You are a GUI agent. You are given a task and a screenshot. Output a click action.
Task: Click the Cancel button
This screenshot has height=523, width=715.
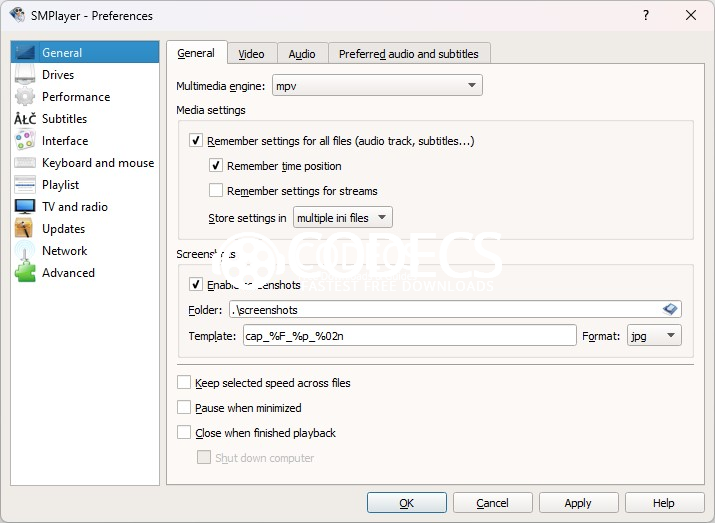coord(492,502)
